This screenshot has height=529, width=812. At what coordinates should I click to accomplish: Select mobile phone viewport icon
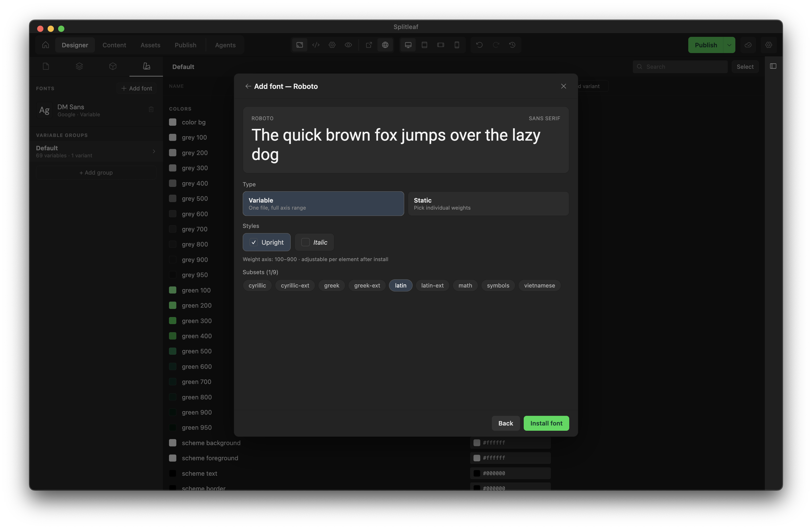point(457,45)
